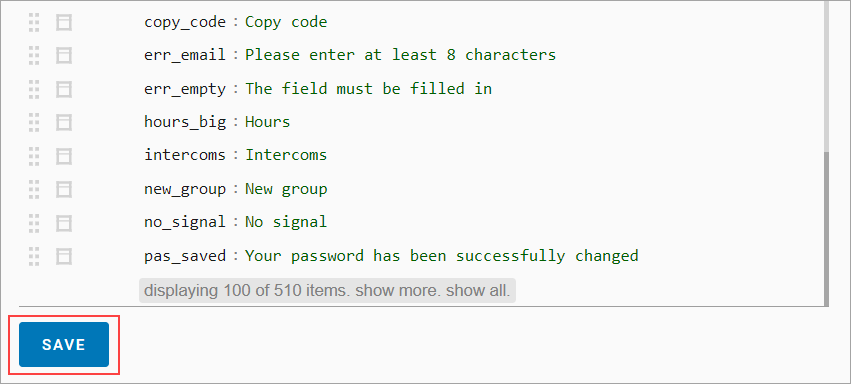Edit the "No signal" value
The height and width of the screenshot is (384, 851).
286,222
